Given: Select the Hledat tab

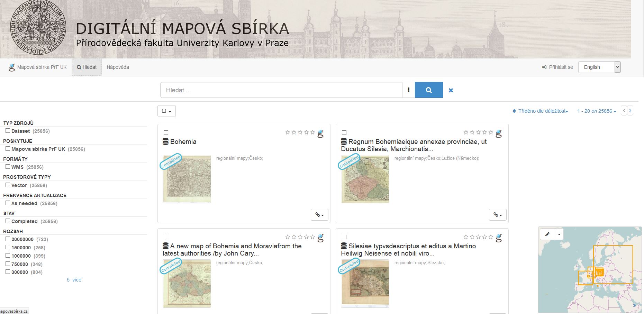Looking at the screenshot, I should coord(87,67).
